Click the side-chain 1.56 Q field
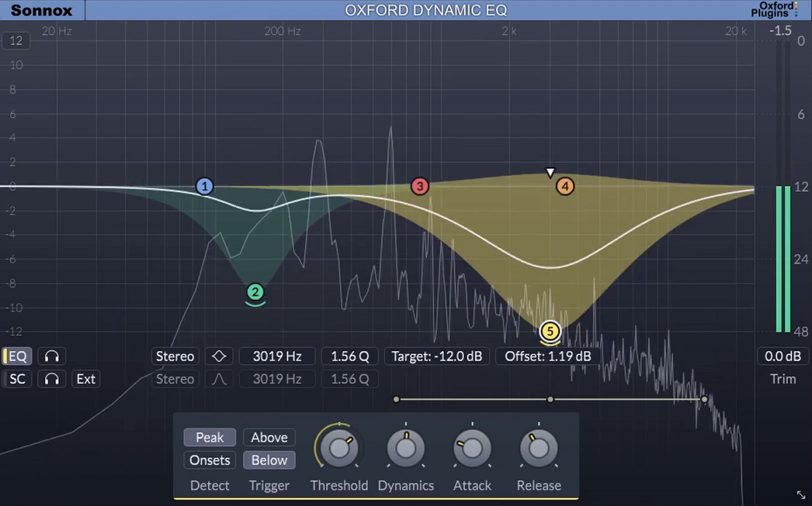Viewport: 812px width, 506px height. coord(350,379)
